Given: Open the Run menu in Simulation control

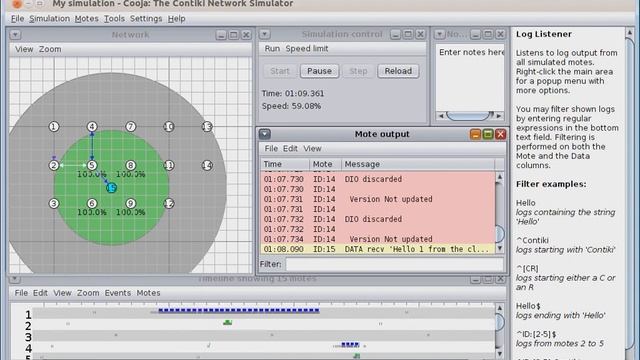Looking at the screenshot, I should tap(272, 49).
